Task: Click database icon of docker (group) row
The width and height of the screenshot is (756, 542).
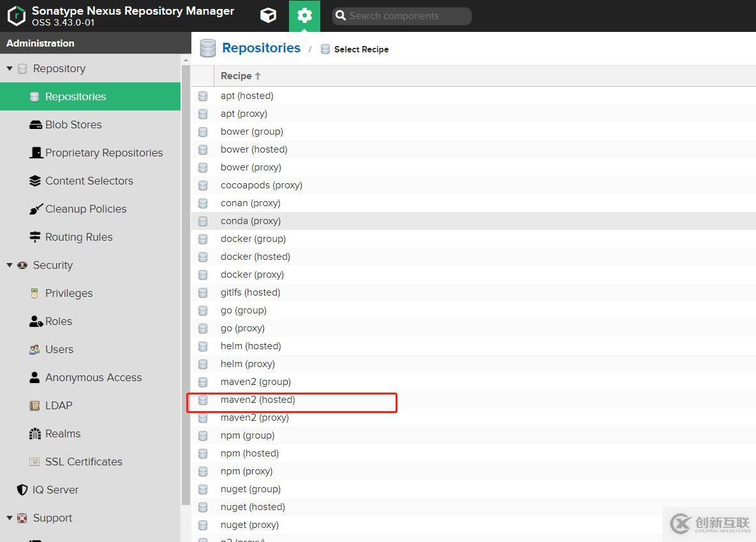Action: pos(203,239)
